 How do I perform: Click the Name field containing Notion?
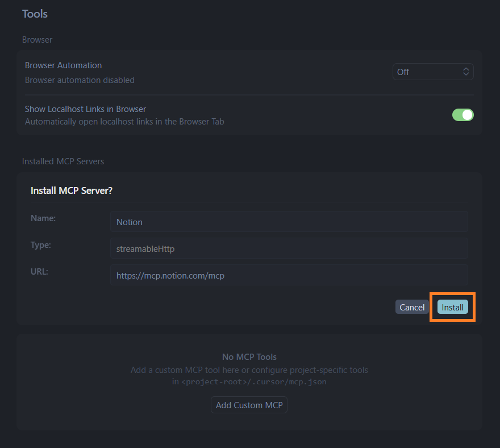[x=289, y=222]
